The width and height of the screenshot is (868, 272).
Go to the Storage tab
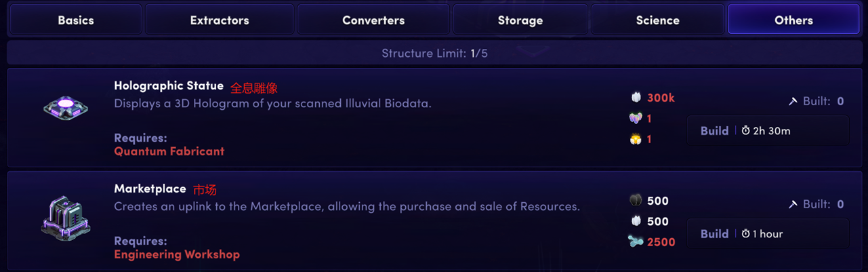click(520, 20)
